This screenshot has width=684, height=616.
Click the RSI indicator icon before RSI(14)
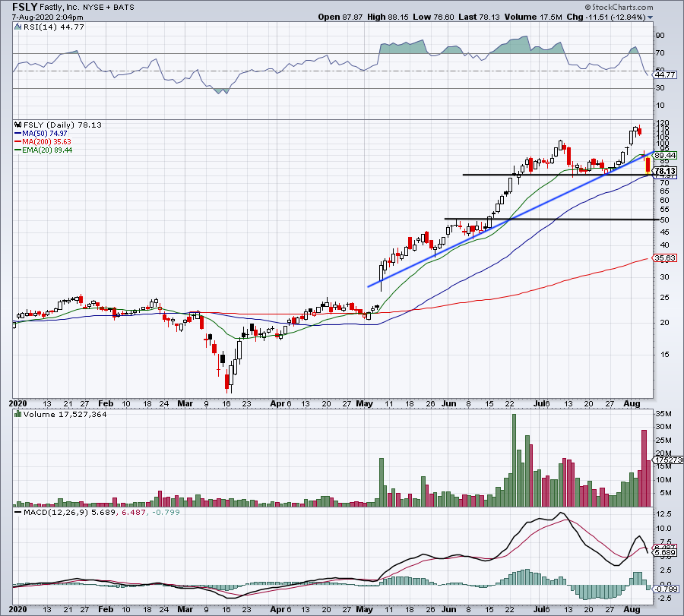point(18,27)
